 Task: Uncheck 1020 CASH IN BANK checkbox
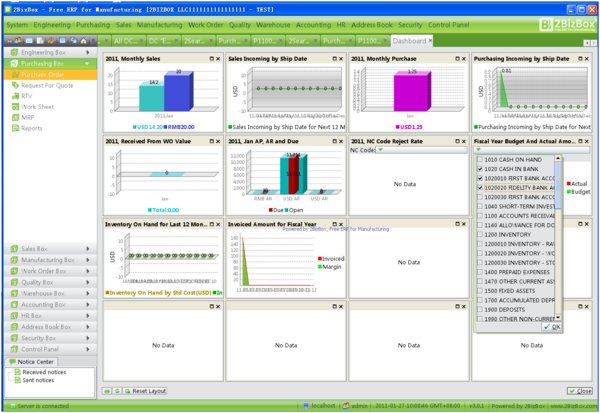click(x=480, y=169)
